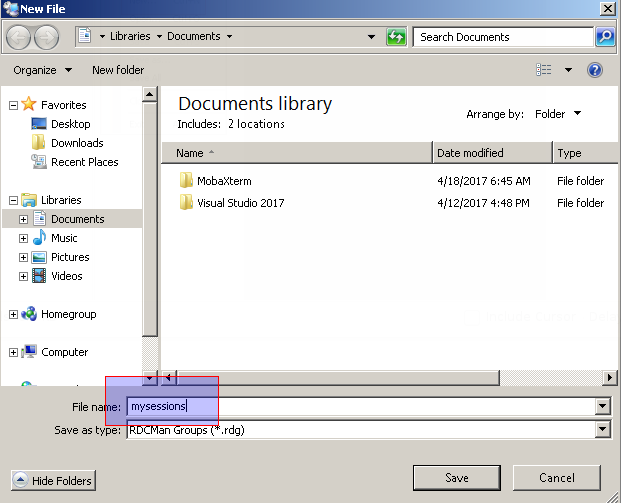Open address bar previous locations dropdown
Image resolution: width=621 pixels, height=503 pixels.
371,37
